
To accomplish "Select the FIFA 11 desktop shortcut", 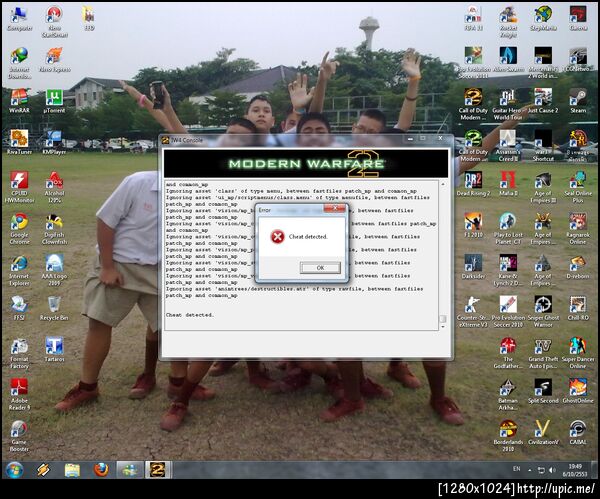I will point(473,18).
